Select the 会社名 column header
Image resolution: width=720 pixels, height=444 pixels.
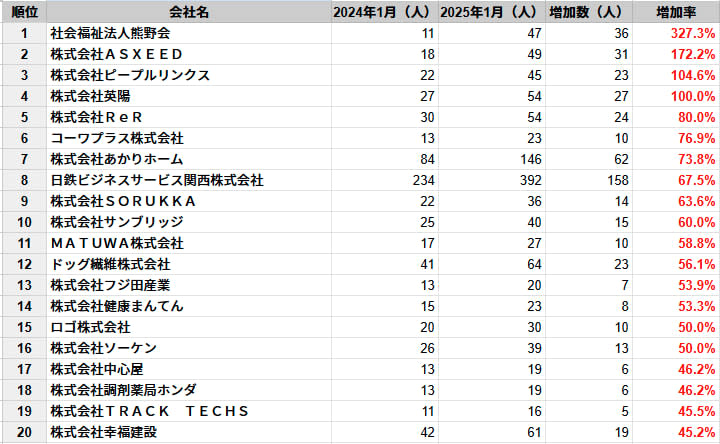(189, 12)
